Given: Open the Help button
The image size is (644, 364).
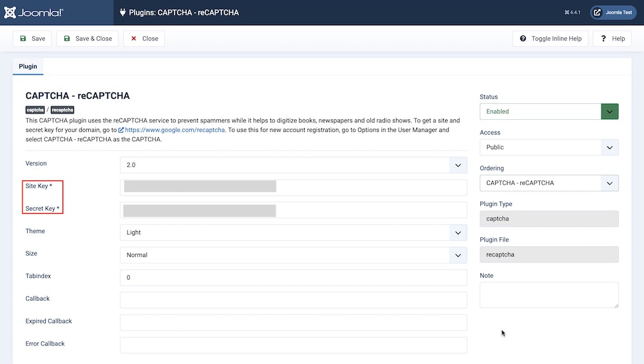Looking at the screenshot, I should (612, 39).
